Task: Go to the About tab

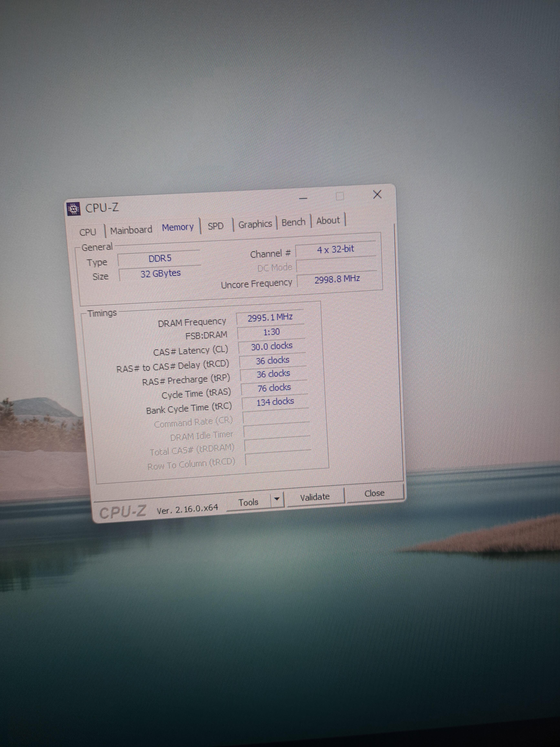Action: pos(328,221)
